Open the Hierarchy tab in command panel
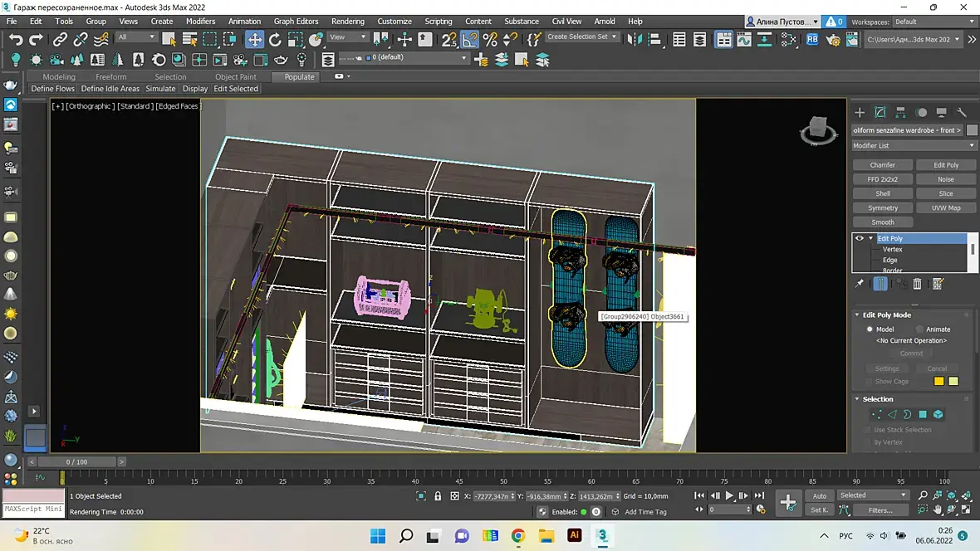 (901, 112)
